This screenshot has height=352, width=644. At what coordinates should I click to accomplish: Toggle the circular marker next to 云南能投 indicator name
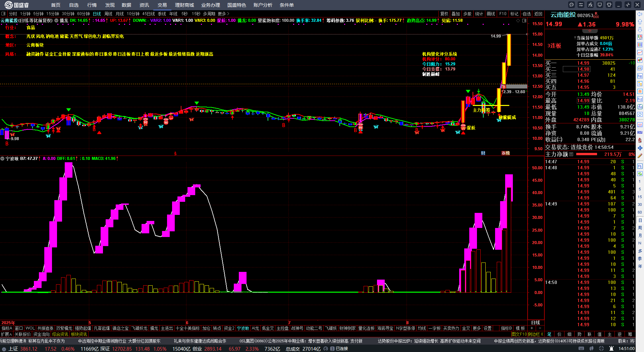pyautogui.click(x=56, y=20)
